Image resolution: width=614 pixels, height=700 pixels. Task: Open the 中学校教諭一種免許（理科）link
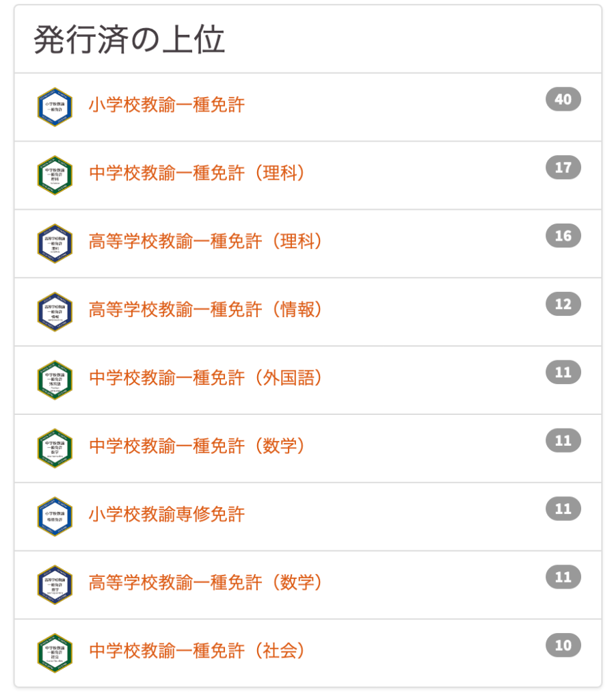pos(197,173)
